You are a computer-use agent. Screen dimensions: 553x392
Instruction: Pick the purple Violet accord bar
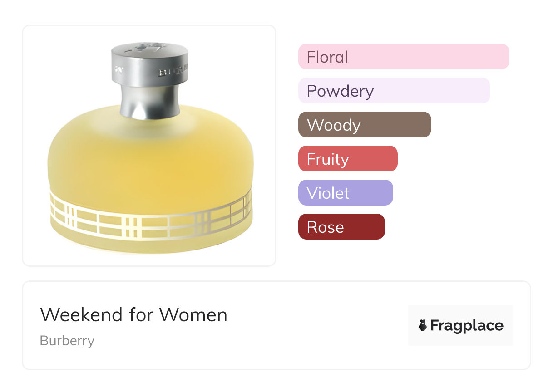click(x=345, y=193)
